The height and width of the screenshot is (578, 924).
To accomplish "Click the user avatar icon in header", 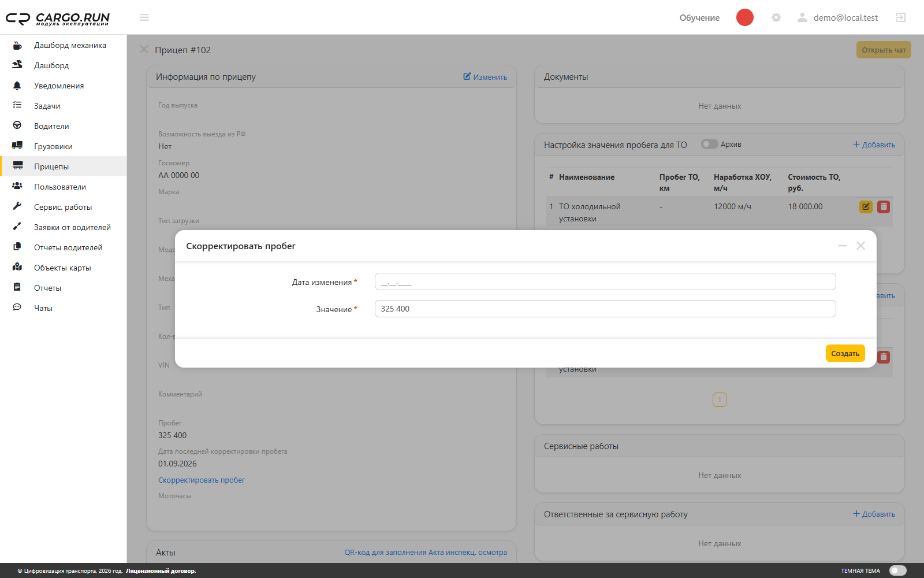I will click(x=802, y=17).
